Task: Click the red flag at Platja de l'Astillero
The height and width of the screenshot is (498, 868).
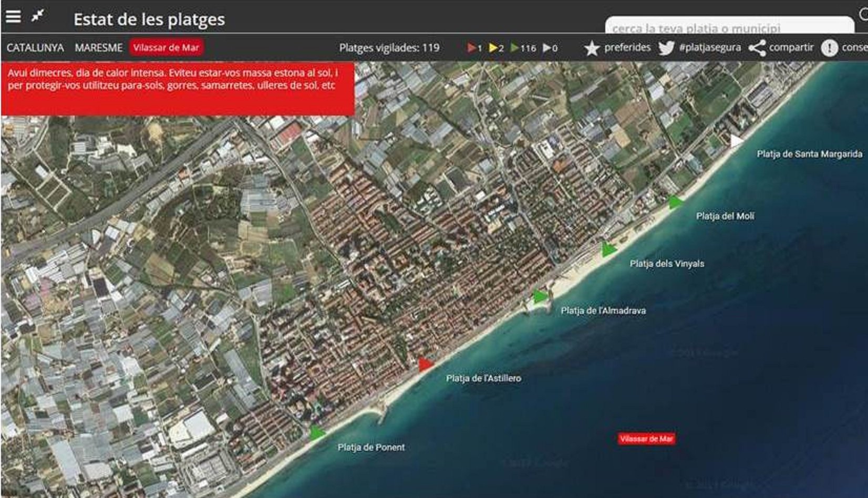Action: point(425,365)
